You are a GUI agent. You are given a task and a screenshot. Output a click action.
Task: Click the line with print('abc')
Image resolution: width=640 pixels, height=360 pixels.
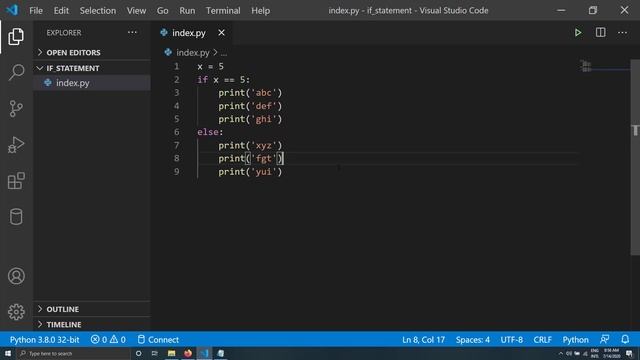(x=250, y=93)
